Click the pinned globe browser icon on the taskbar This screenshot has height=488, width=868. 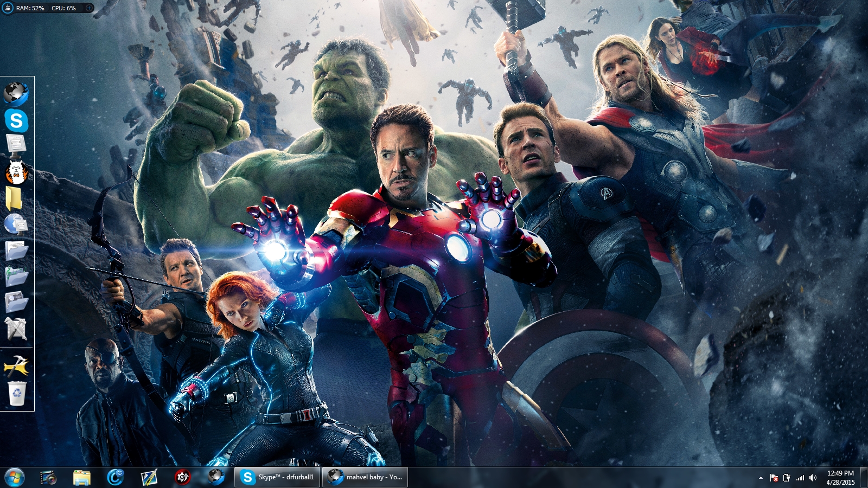coord(216,477)
